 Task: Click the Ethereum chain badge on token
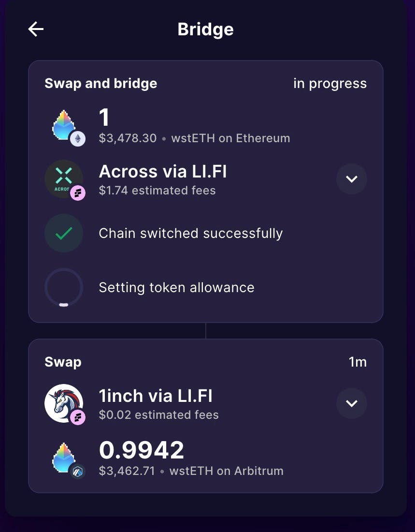coord(78,139)
